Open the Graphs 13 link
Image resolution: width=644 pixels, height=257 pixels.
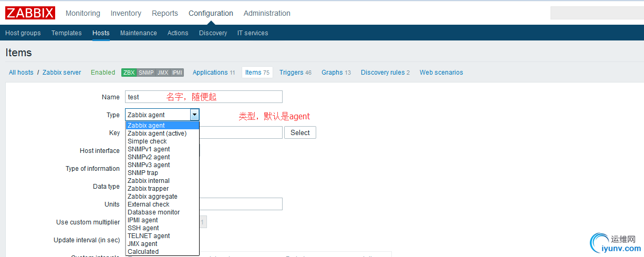336,73
